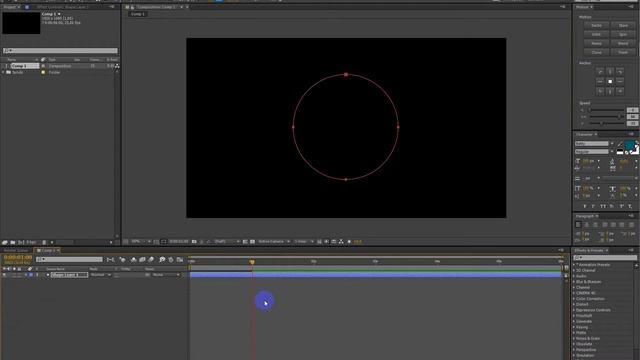Select Comp 1 item in Project panel

tap(24, 66)
